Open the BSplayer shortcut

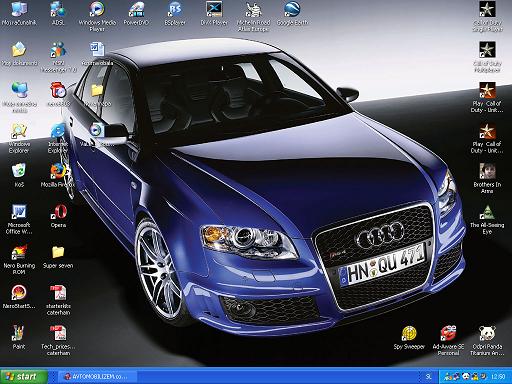point(175,14)
